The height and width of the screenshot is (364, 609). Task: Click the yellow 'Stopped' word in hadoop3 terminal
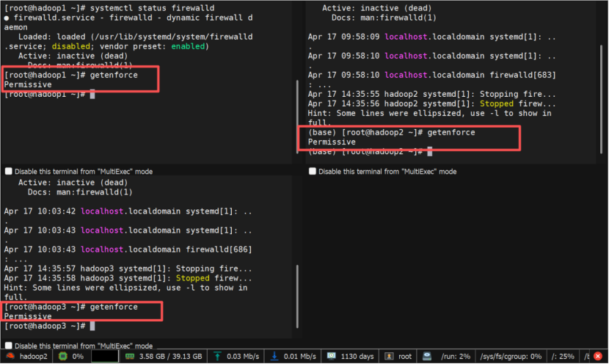click(x=193, y=278)
